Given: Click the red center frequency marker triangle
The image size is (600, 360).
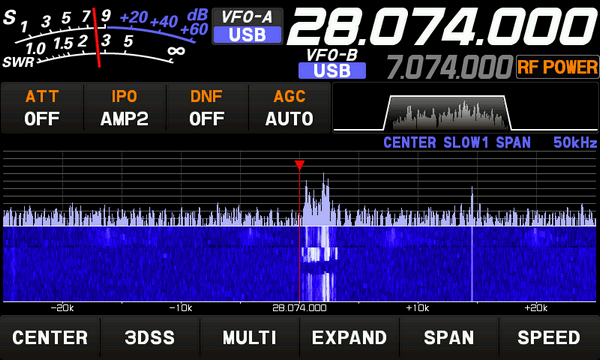Looking at the screenshot, I should (300, 165).
